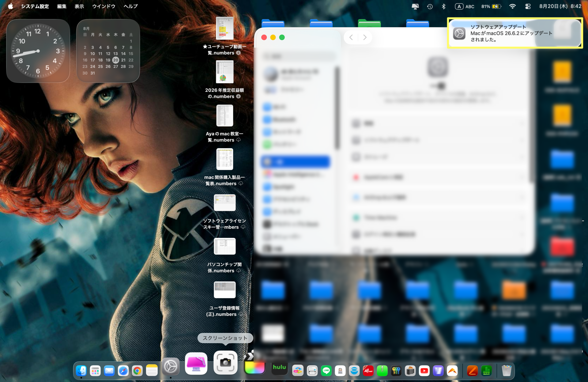Open Control Center from the menu bar

point(528,6)
